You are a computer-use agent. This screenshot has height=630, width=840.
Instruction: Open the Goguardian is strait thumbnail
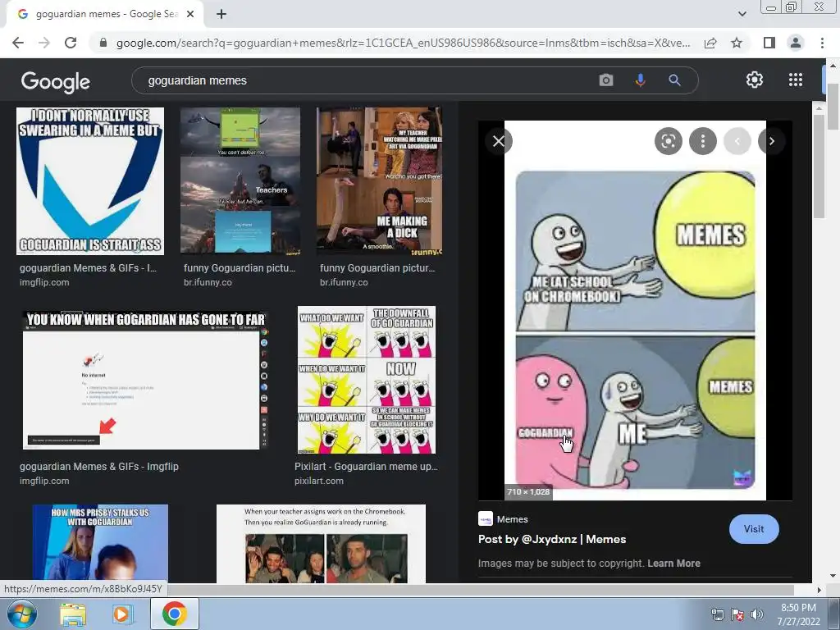pyautogui.click(x=90, y=181)
